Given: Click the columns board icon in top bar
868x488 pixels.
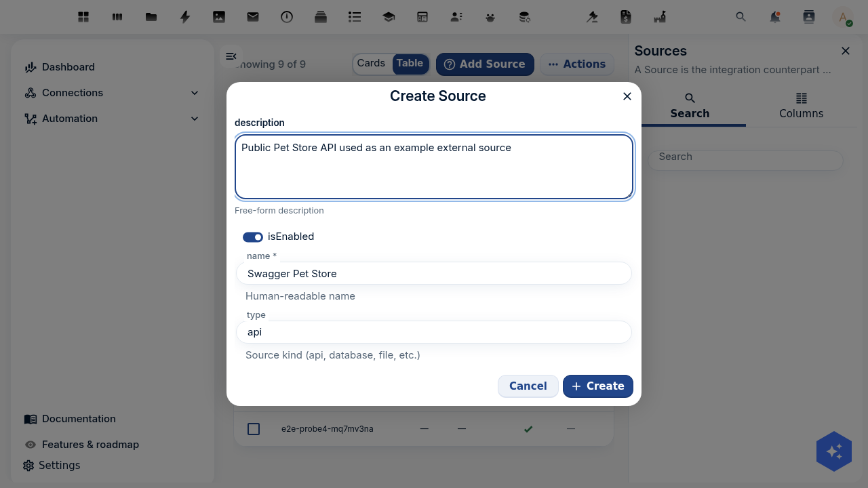Looking at the screenshot, I should click(117, 17).
